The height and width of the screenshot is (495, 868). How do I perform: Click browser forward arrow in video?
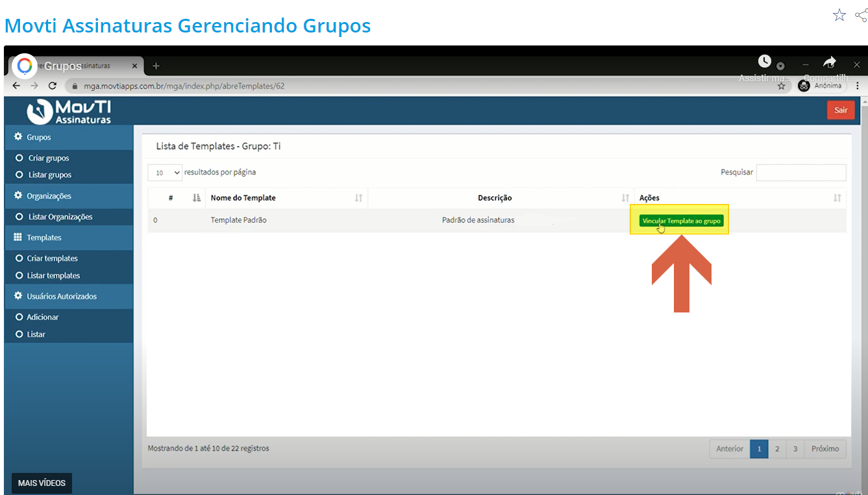34,86
